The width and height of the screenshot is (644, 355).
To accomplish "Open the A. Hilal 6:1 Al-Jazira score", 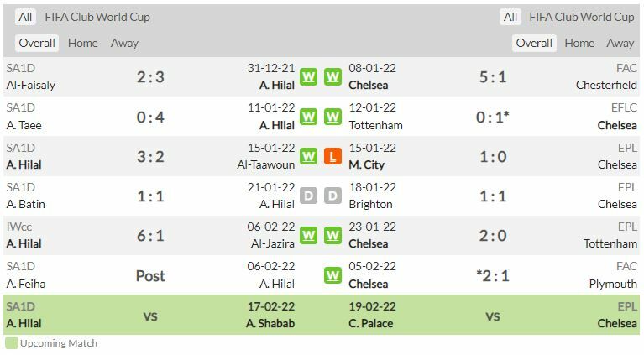I will pyautogui.click(x=151, y=236).
